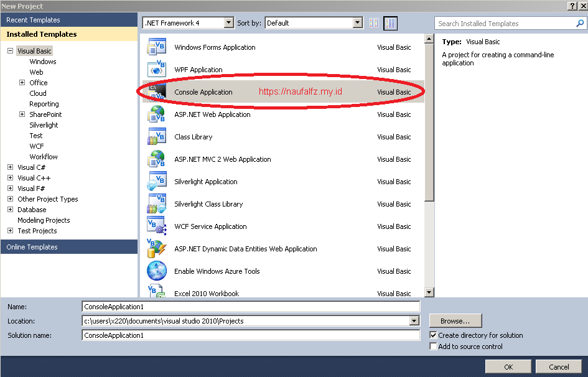Click the "Windows Forms Application" template name
Screen dimensions: 588x377
click(x=215, y=47)
